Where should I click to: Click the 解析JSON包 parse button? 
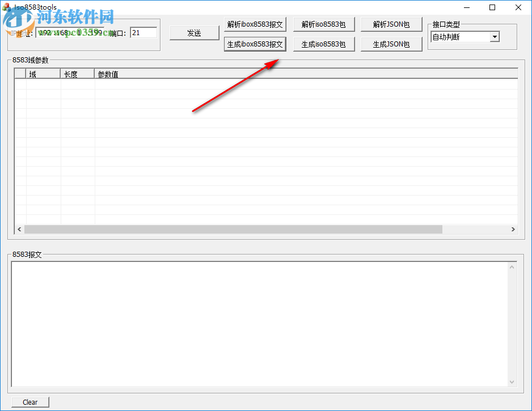tap(391, 24)
